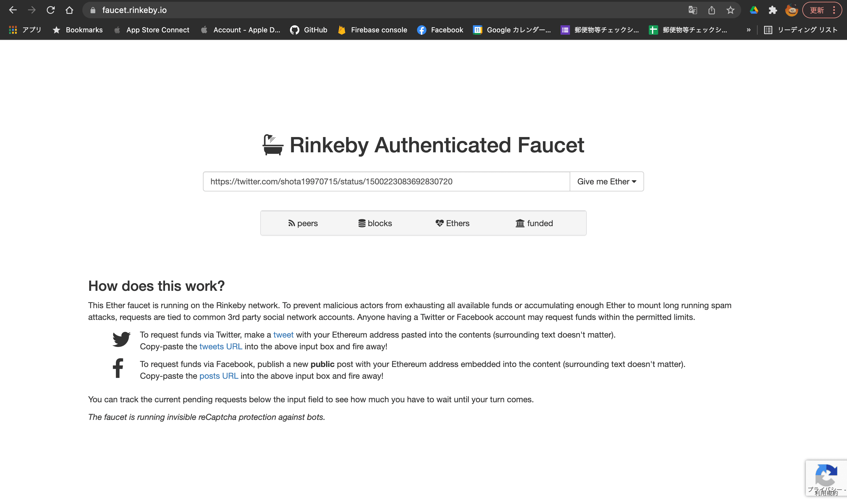The width and height of the screenshot is (847, 504).
Task: Open the Firebase console bookmark
Action: tap(373, 30)
